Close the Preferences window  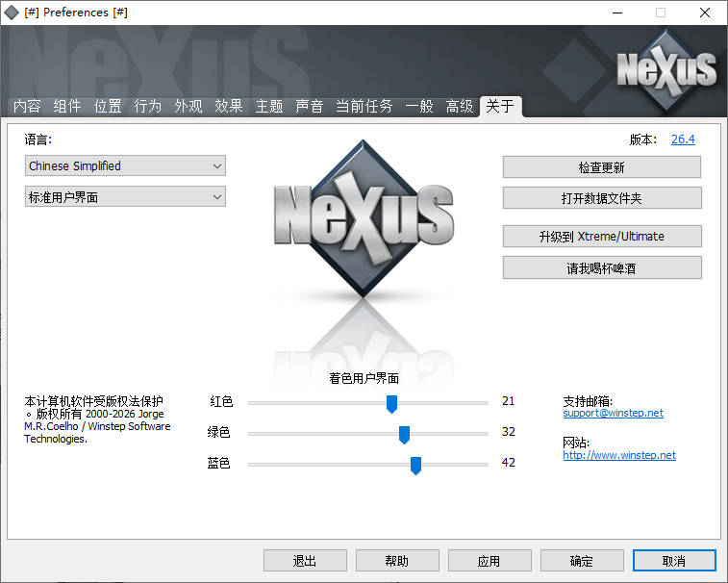tap(705, 13)
